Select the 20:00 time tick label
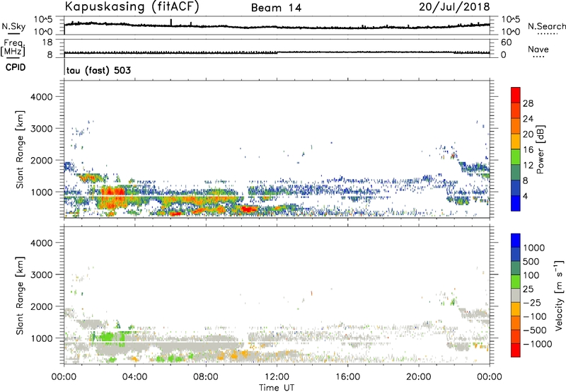The width and height of the screenshot is (566, 392). click(x=418, y=377)
